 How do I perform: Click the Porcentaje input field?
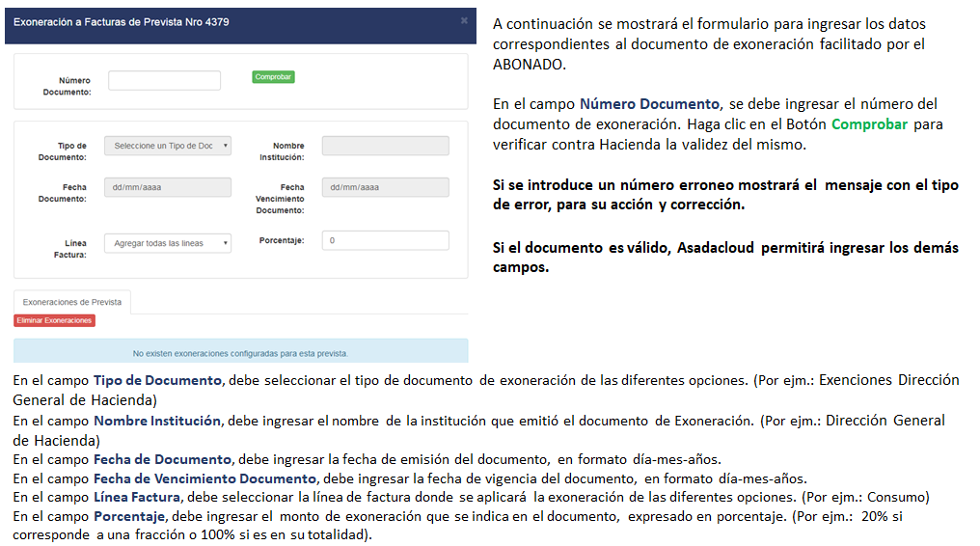385,240
